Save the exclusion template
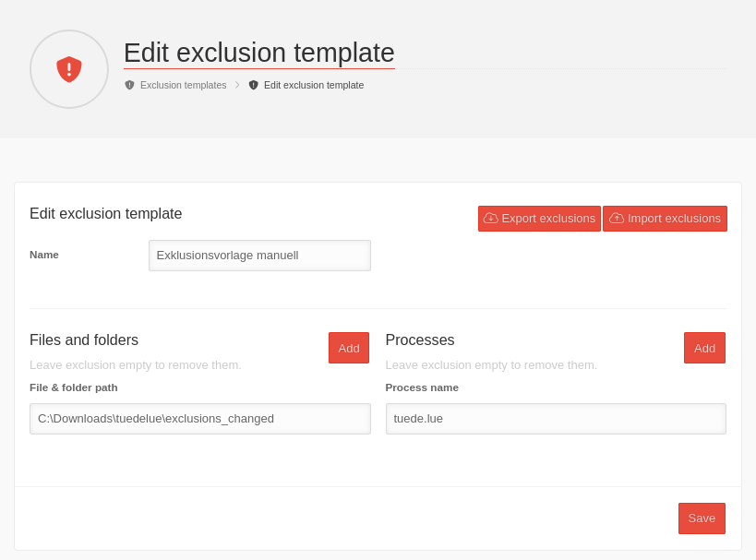The image size is (756, 560). pyautogui.click(x=702, y=518)
